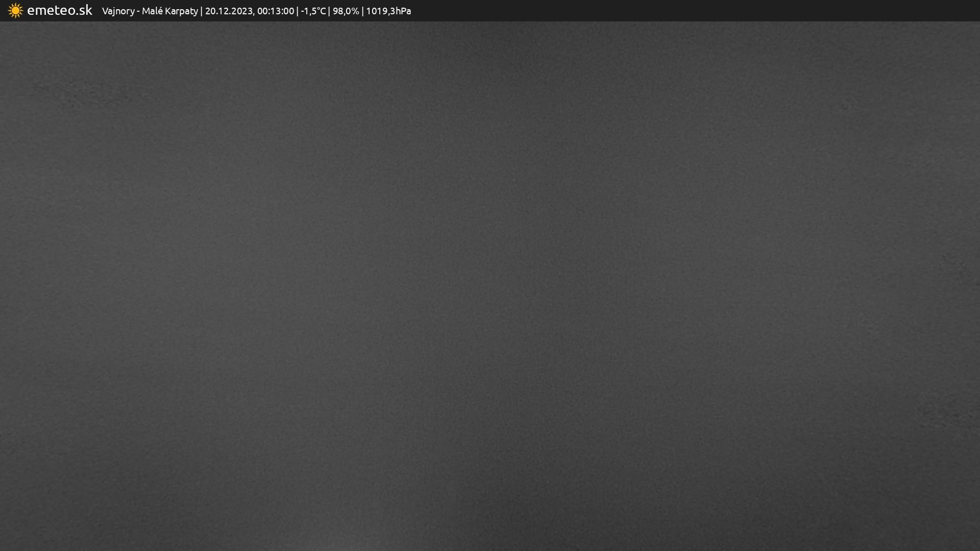This screenshot has height=551, width=980.
Task: Click the bright patch at webcam image bottom
Action: click(x=352, y=538)
